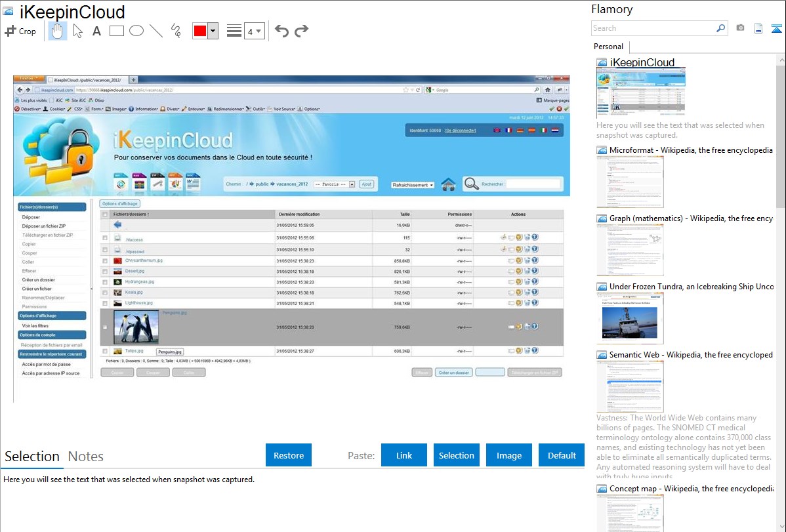The image size is (786, 532).
Task: Click the Rechercher magnifier icon in snapshot
Action: (x=470, y=184)
